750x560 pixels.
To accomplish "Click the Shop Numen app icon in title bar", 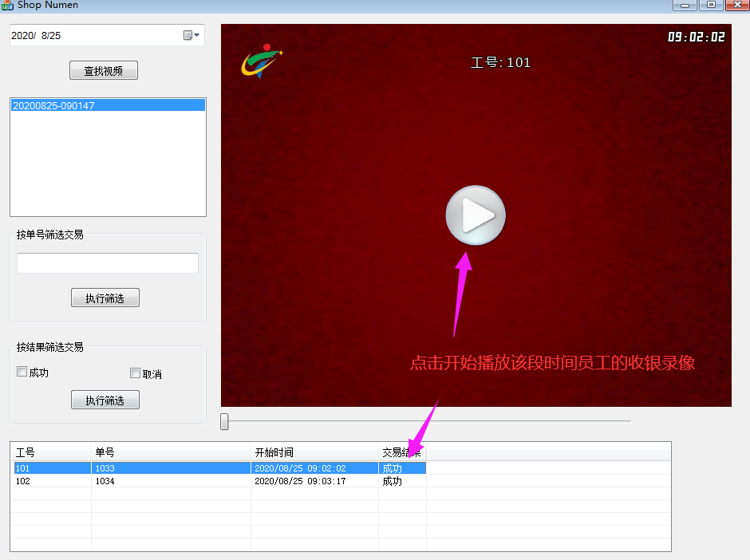I will pos(7,6).
